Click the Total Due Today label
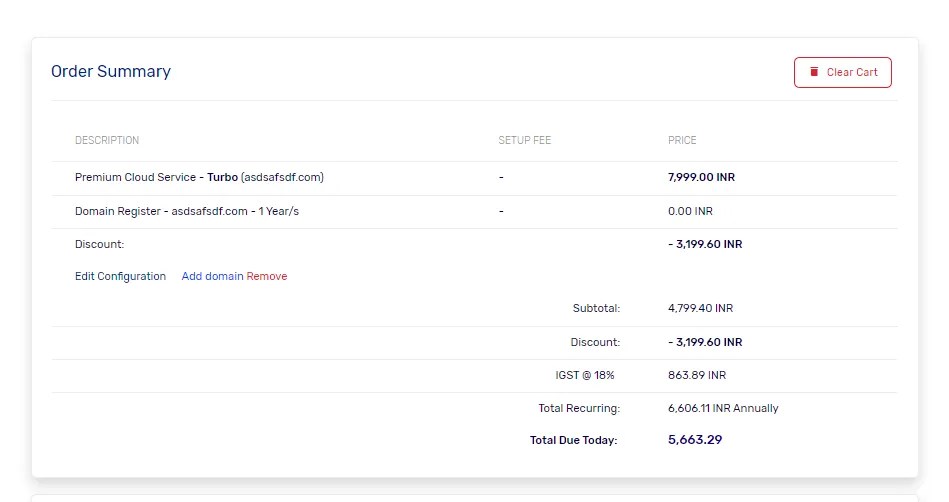 click(x=574, y=440)
